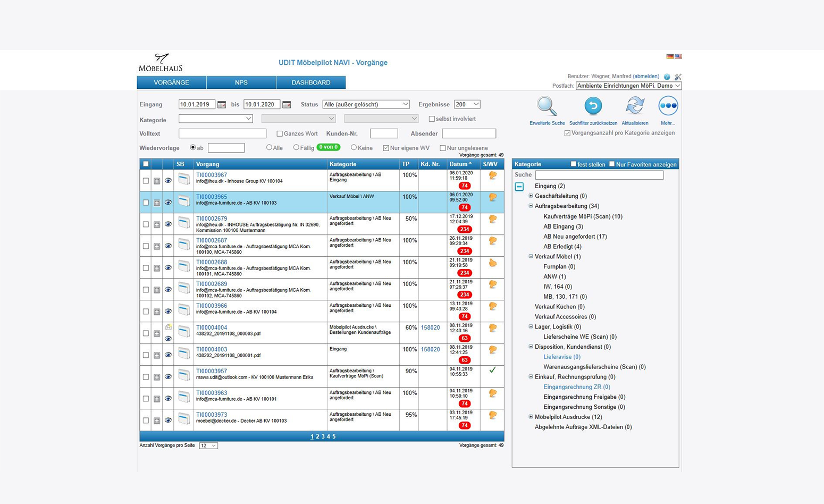824x504 pixels.
Task: Open calendar picker for bis end date
Action: (x=287, y=105)
